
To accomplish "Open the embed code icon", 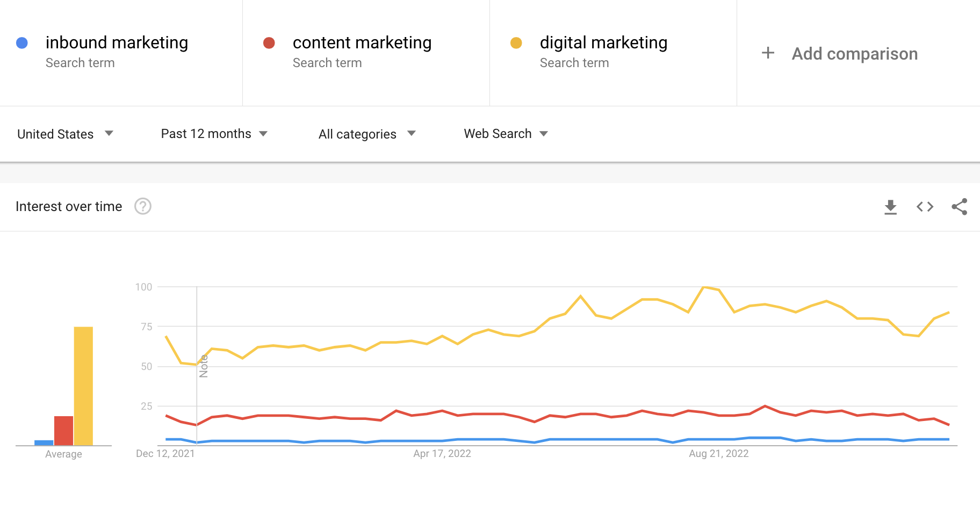I will (x=925, y=207).
